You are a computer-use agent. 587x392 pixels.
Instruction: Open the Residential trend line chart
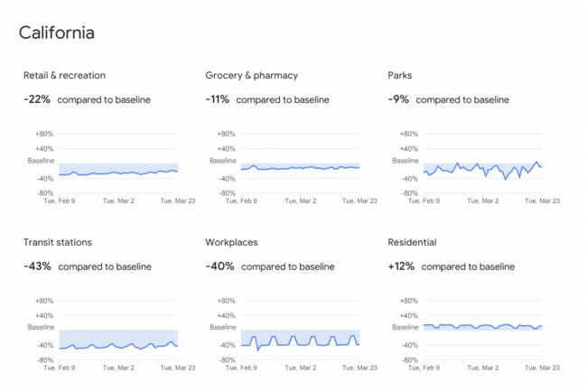(x=482, y=331)
